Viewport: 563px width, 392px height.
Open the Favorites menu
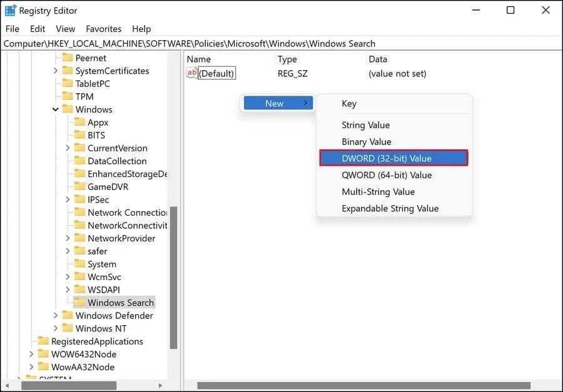point(104,29)
